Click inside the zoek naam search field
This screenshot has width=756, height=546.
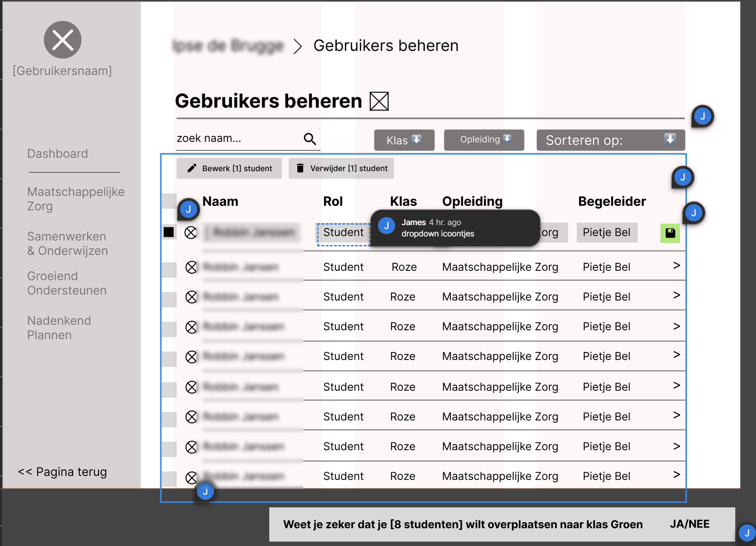click(x=226, y=138)
